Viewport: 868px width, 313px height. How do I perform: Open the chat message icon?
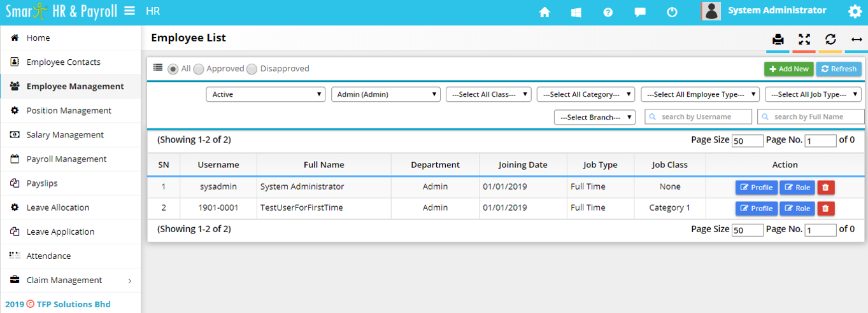(640, 12)
